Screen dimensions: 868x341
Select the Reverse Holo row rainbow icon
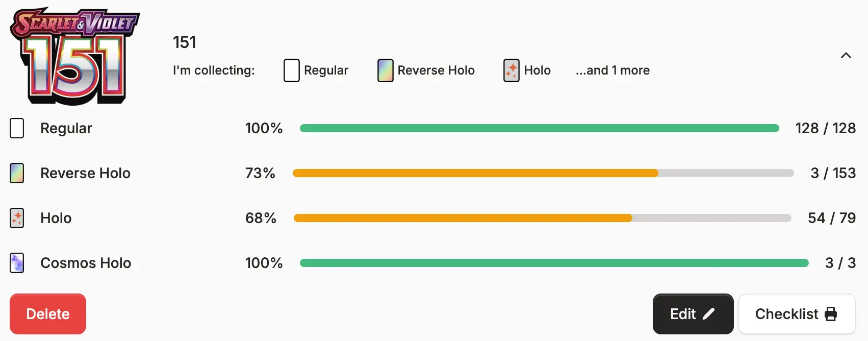click(17, 173)
